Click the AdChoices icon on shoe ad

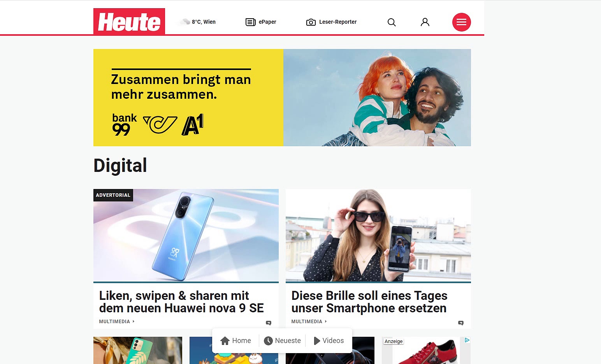[467, 340]
